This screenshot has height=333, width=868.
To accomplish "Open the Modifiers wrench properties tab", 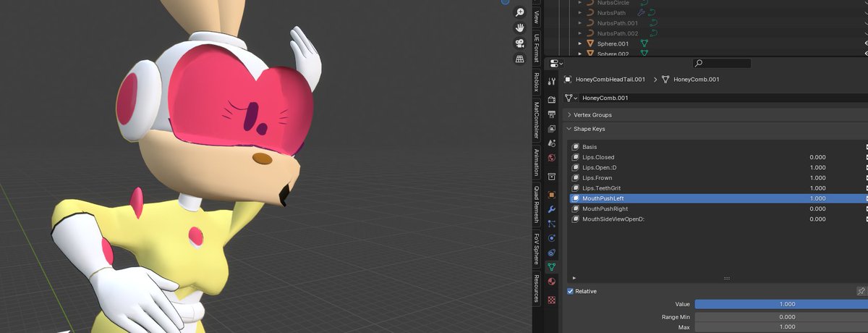I will (x=552, y=209).
